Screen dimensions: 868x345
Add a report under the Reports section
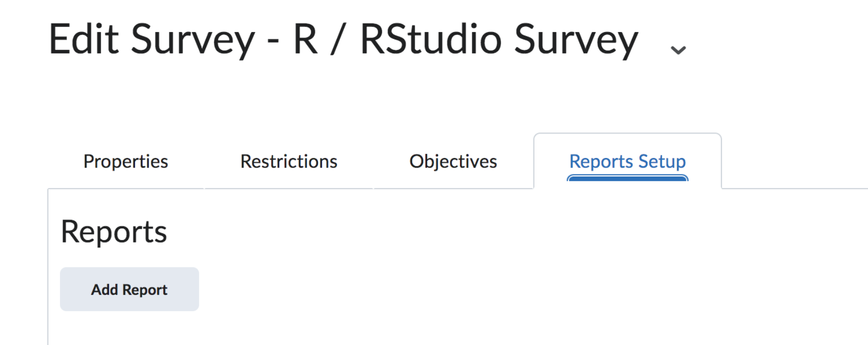(129, 289)
